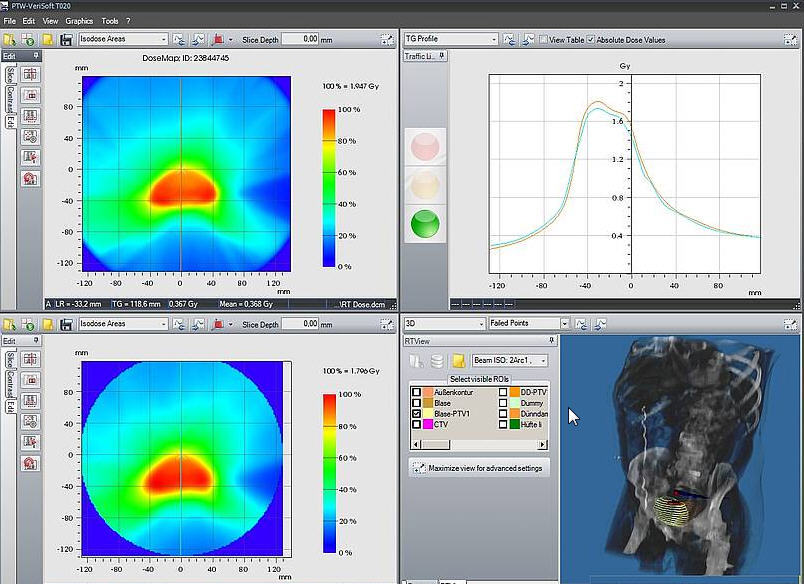
Task: Click database icon in RTView panel
Action: coord(437,361)
